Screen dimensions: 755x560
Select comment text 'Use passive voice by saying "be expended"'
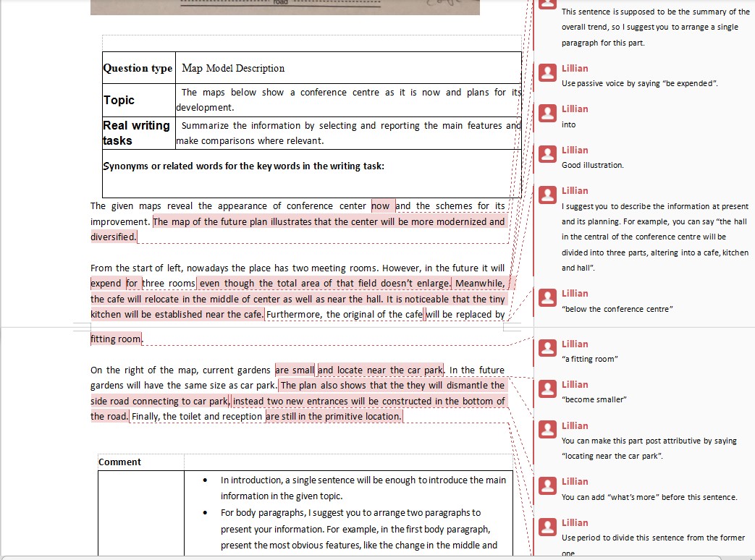[x=639, y=83]
